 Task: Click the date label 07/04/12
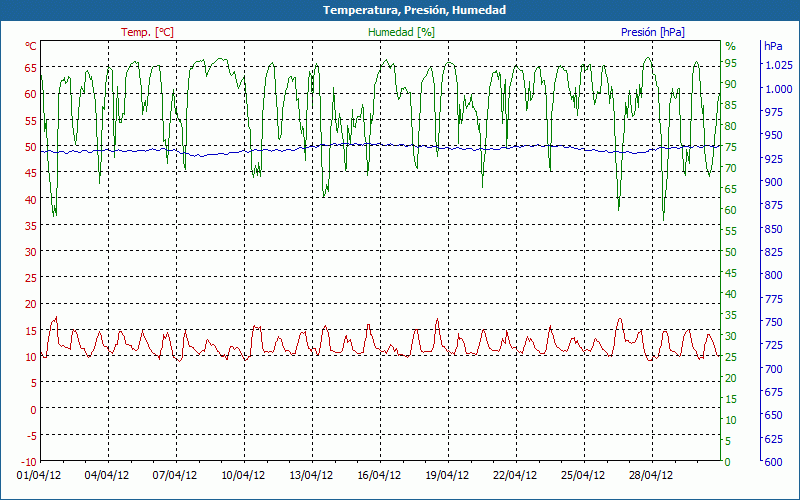[175, 476]
